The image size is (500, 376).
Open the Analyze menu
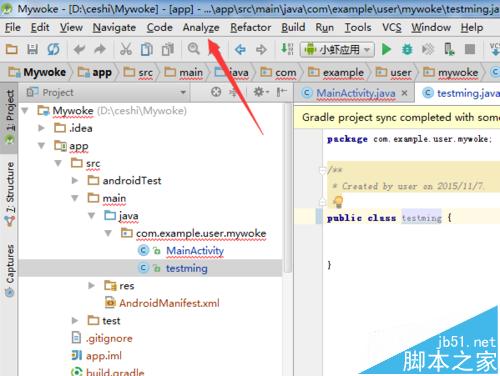pyautogui.click(x=201, y=27)
